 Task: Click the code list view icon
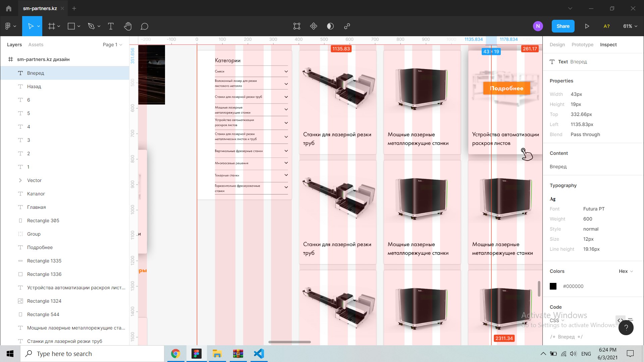(631, 320)
